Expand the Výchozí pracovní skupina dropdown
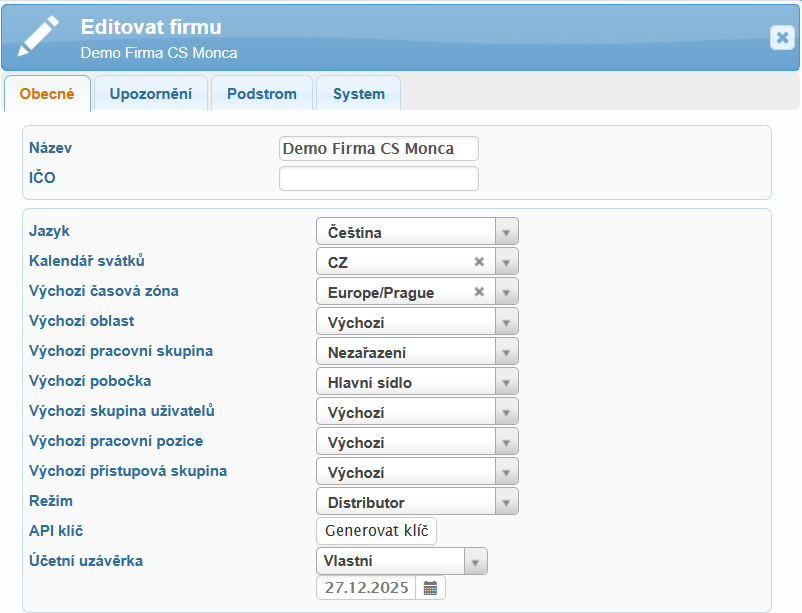Screen dimensions: 802x613 (506, 352)
